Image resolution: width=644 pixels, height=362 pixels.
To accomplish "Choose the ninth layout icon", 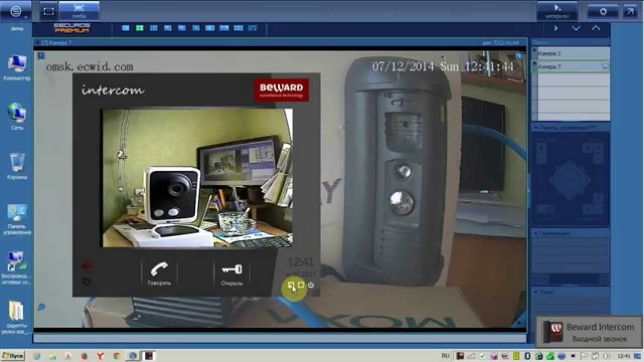I will click(x=238, y=28).
